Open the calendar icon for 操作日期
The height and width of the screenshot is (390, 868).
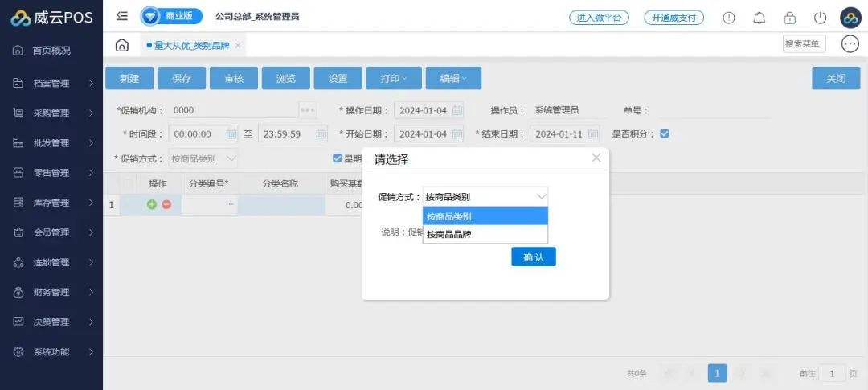click(457, 111)
